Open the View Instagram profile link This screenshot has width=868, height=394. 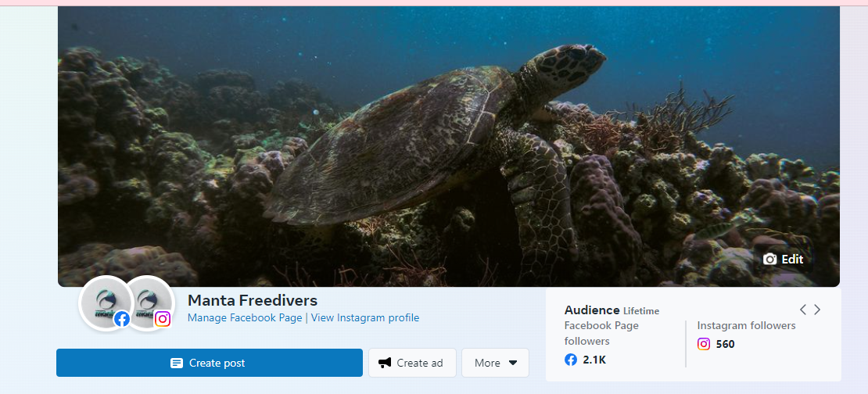point(365,317)
